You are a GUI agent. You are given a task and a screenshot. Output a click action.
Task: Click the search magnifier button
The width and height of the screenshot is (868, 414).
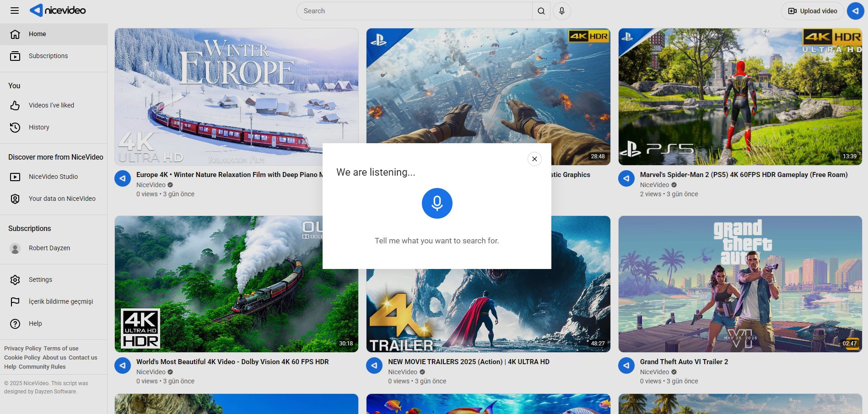[541, 11]
